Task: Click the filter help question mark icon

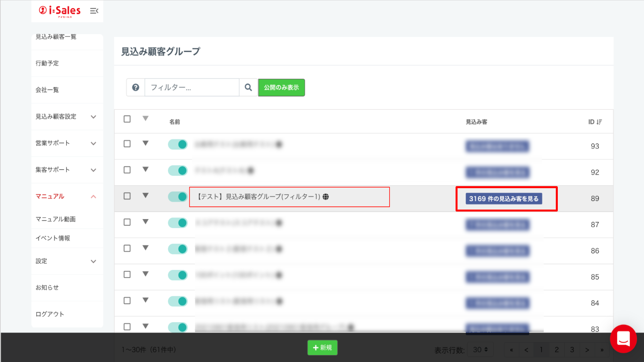Action: [x=136, y=88]
